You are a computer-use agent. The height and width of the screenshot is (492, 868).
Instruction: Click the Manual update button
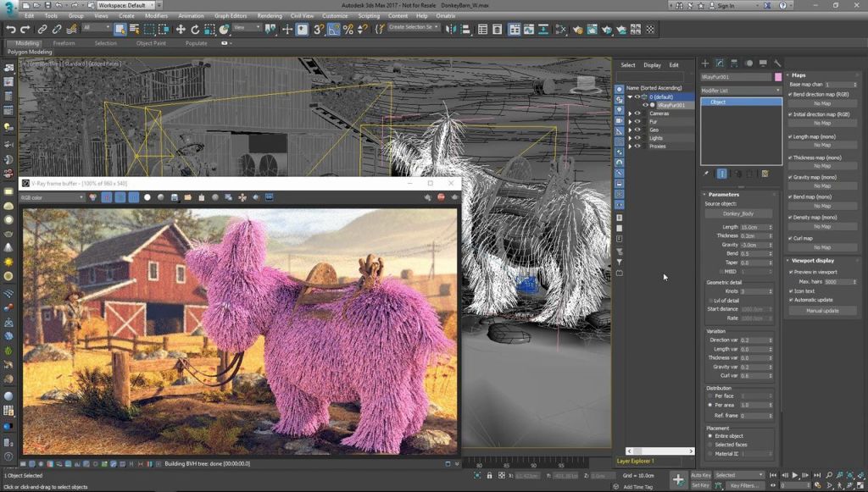point(822,311)
